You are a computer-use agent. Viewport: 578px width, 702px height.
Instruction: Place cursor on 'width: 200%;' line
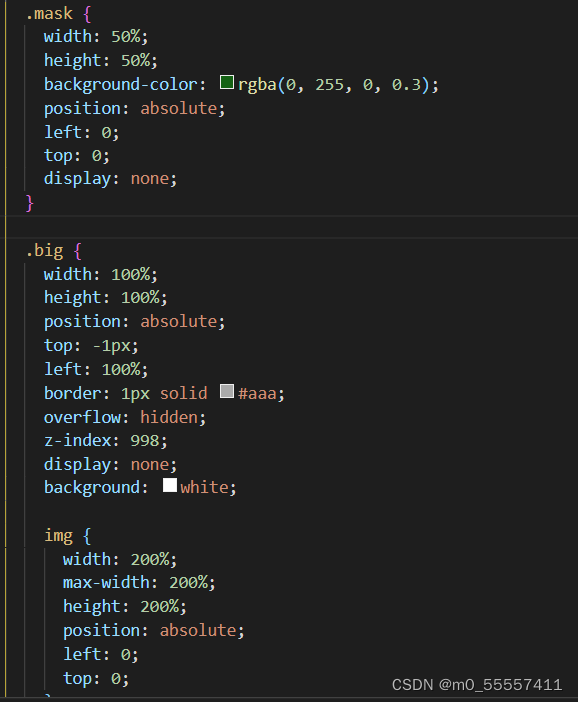(120, 560)
